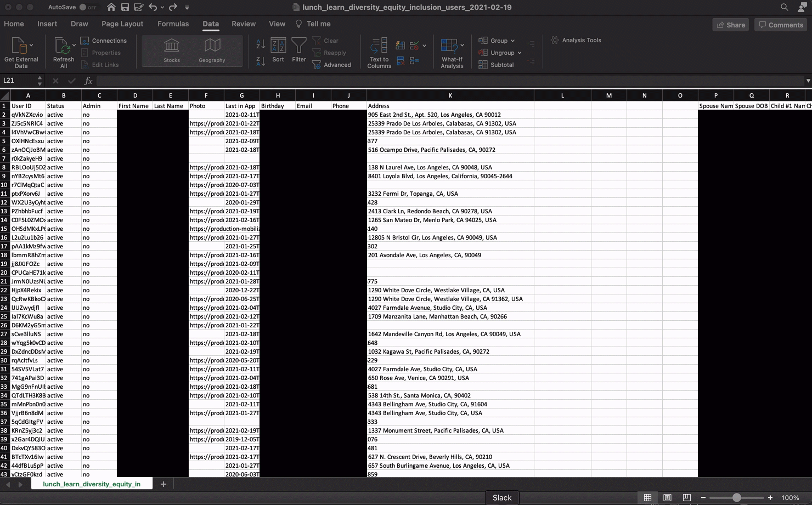Add a new sheet with plus button
Image resolution: width=812 pixels, height=505 pixels.
click(x=163, y=484)
